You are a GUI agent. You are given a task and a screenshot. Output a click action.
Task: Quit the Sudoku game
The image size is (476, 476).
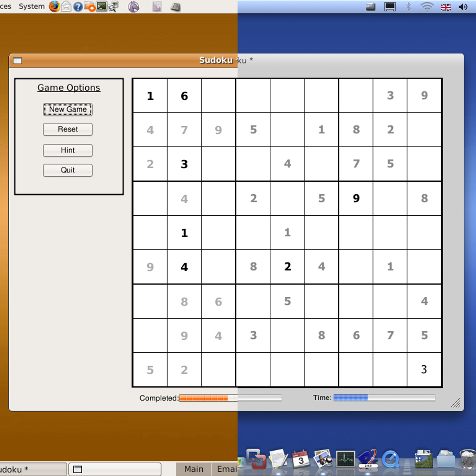coord(68,170)
